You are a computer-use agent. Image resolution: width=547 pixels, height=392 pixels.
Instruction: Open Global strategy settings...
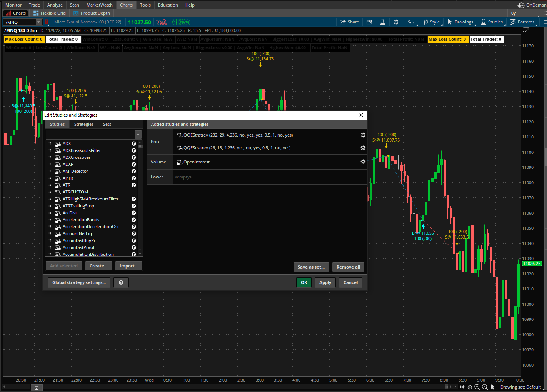pos(79,282)
